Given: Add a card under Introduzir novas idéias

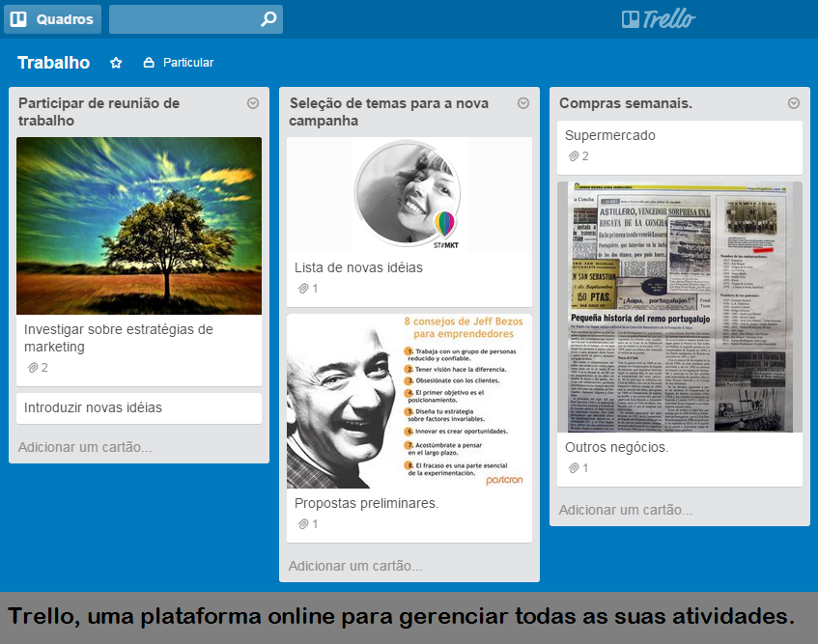Looking at the screenshot, I should (x=85, y=447).
